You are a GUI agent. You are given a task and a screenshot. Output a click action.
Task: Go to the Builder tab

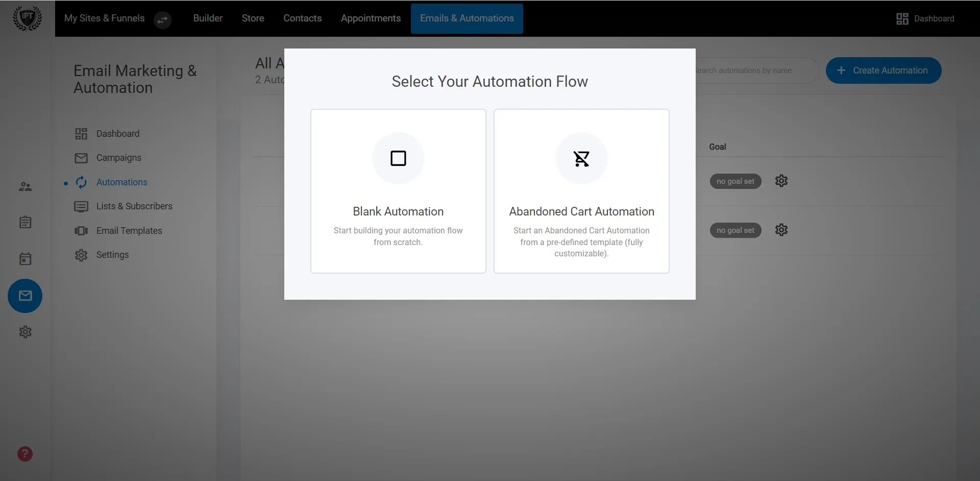click(x=207, y=18)
